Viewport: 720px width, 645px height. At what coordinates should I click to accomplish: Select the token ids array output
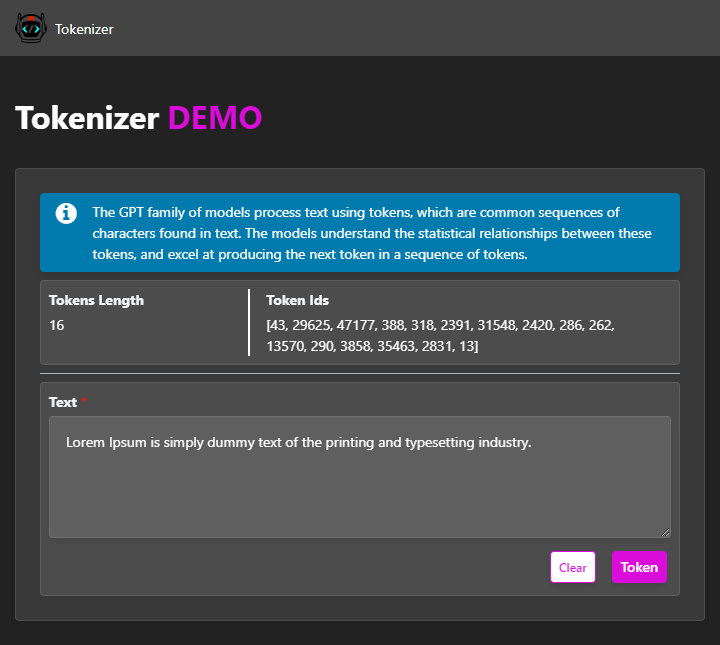(x=440, y=336)
